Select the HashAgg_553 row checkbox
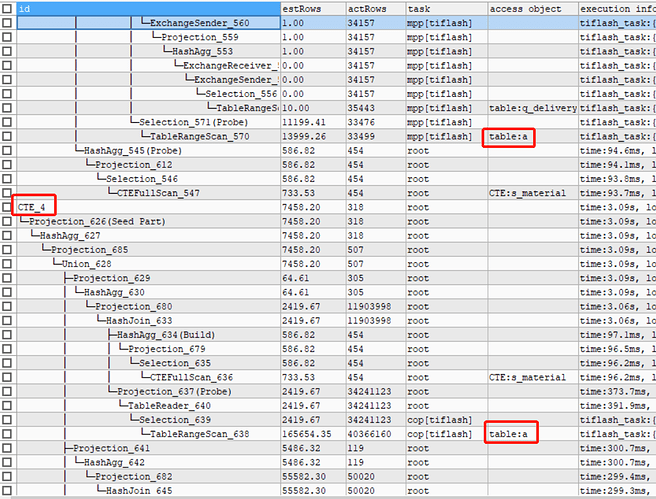The image size is (656, 499). click(7, 51)
